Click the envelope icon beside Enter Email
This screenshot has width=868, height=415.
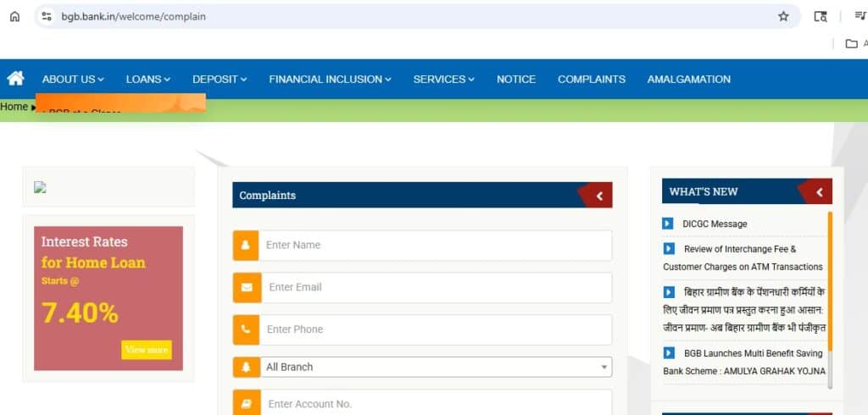coord(247,287)
